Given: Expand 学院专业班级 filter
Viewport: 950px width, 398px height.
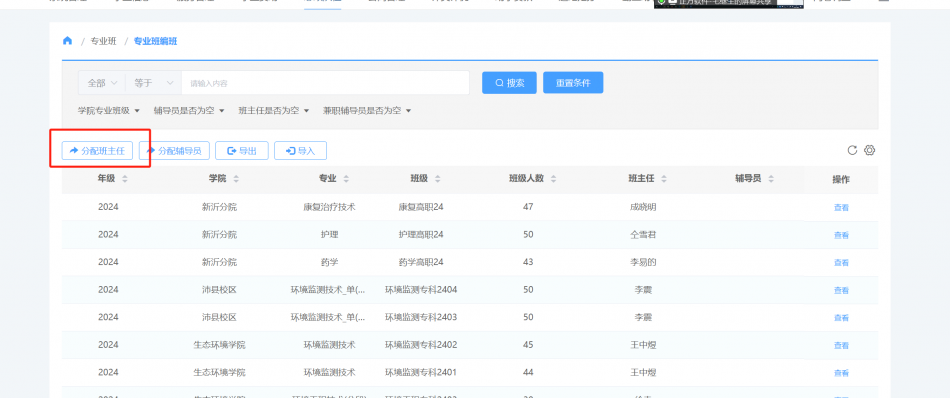Looking at the screenshot, I should pos(109,111).
